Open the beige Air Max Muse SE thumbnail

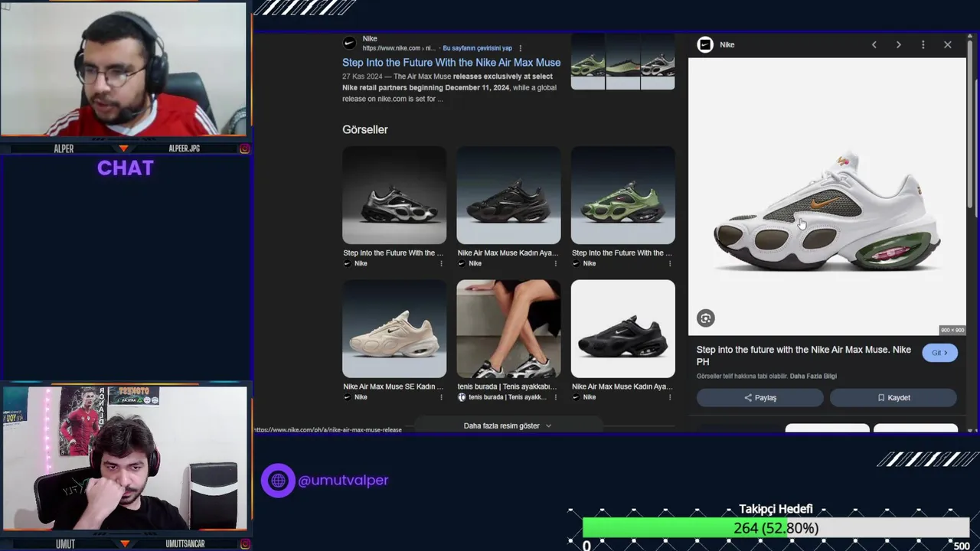point(394,328)
